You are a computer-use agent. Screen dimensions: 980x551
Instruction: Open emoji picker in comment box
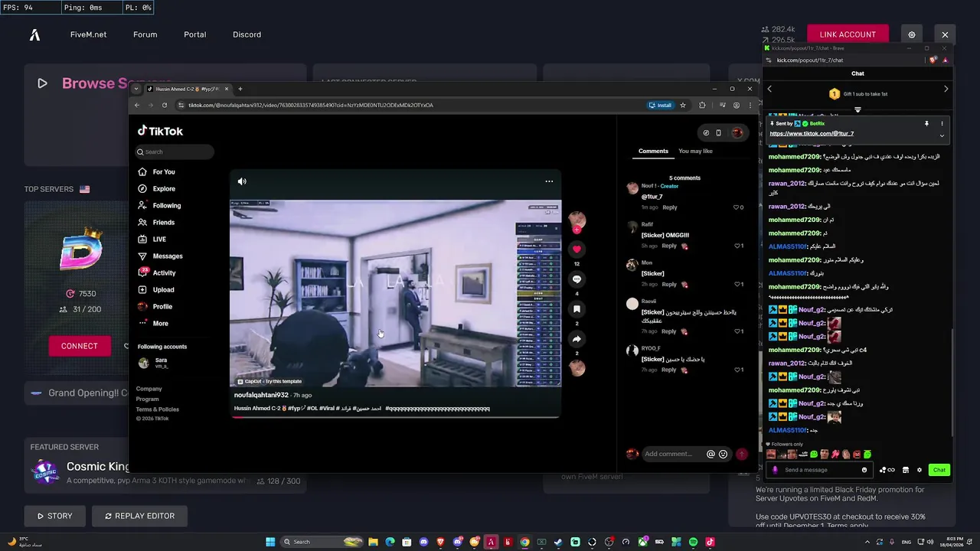pos(723,455)
